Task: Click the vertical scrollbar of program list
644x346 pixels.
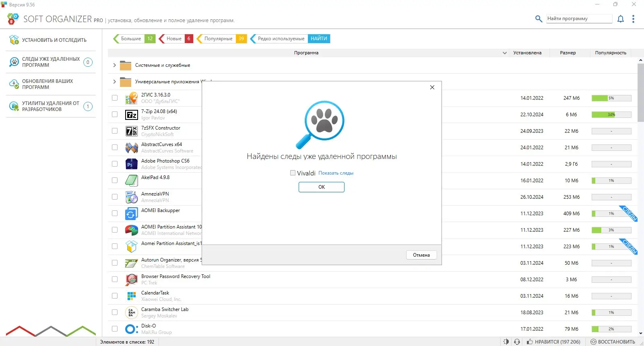Action: [641, 93]
